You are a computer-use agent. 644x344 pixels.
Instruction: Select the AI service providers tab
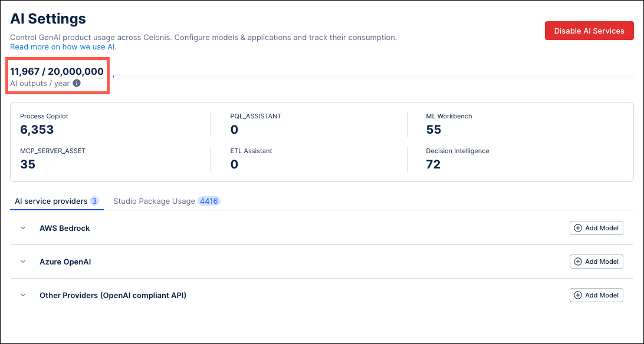[50, 201]
